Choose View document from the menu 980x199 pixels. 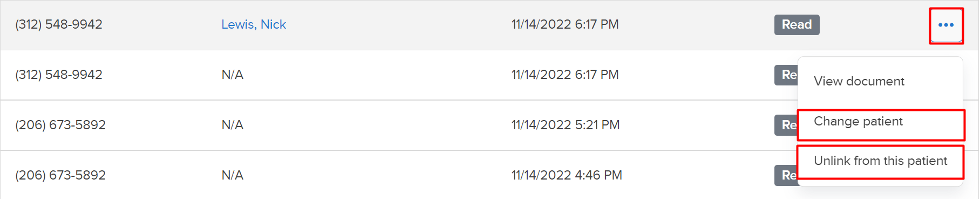click(859, 81)
